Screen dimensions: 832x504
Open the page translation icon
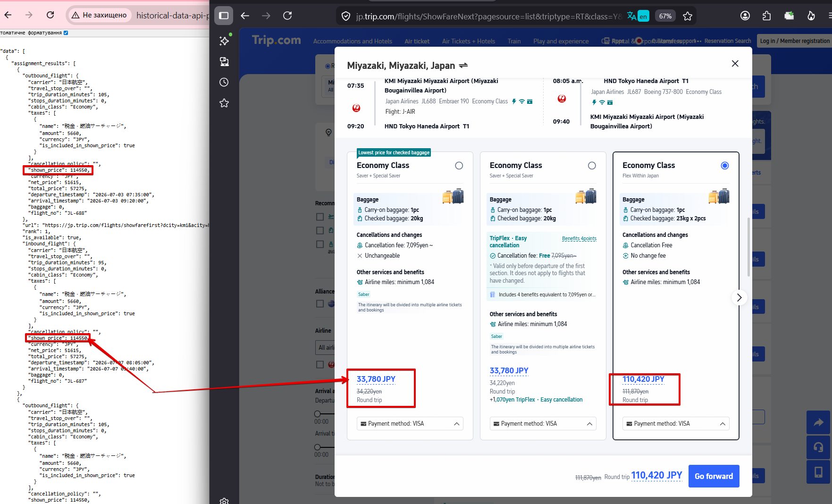click(638, 16)
